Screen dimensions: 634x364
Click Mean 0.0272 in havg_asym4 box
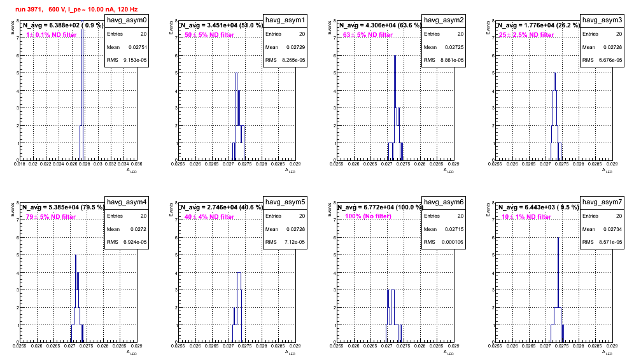(x=127, y=229)
